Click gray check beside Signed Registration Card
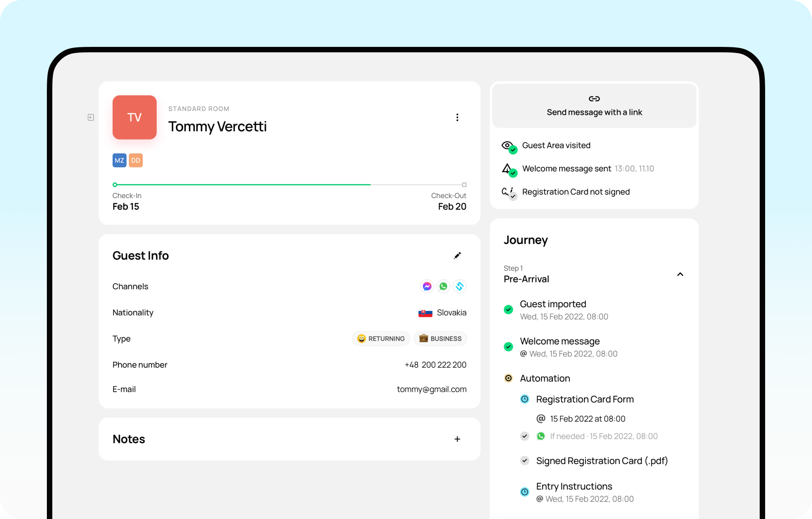The height and width of the screenshot is (519, 812). [x=524, y=461]
